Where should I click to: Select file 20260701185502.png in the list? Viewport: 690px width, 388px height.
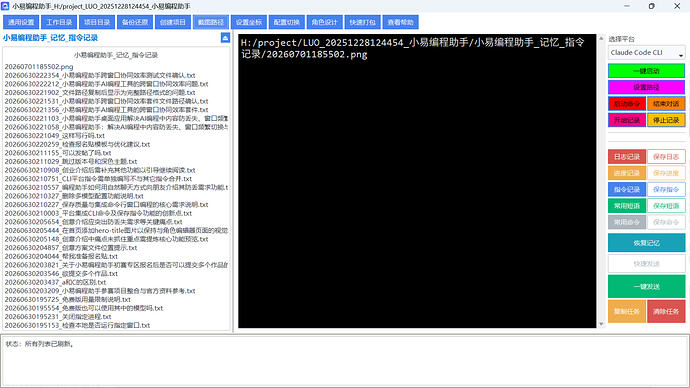[x=39, y=67]
